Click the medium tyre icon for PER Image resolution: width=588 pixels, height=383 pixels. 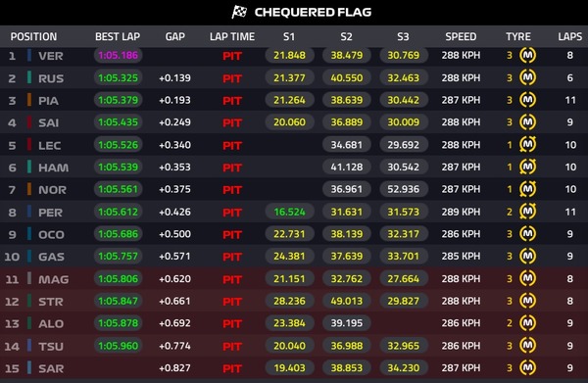click(x=527, y=212)
